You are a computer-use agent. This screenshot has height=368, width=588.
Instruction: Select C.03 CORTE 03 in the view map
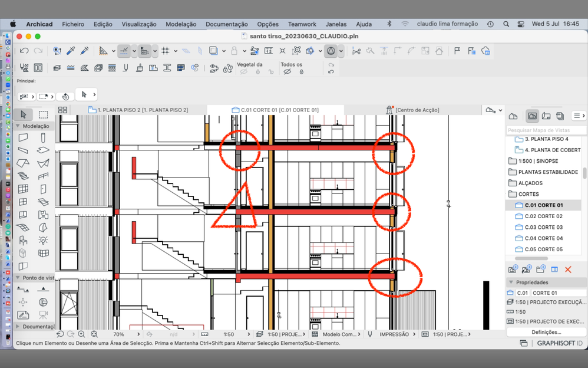[x=543, y=227]
